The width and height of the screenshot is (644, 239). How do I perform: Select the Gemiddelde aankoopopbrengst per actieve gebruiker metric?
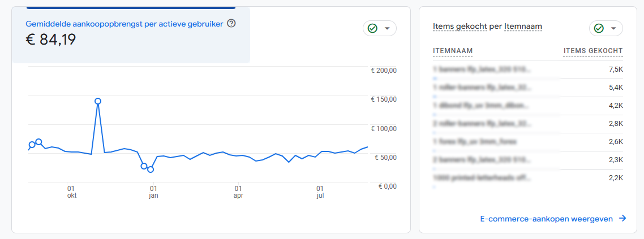click(x=126, y=24)
